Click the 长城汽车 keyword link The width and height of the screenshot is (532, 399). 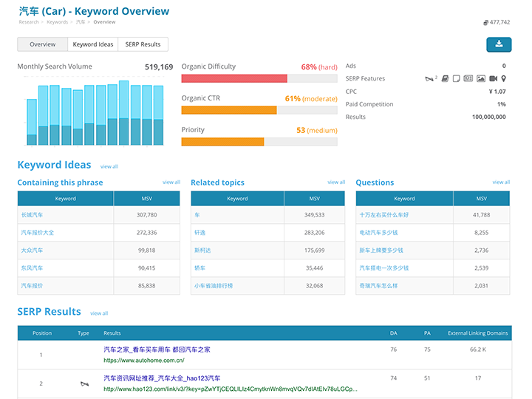33,215
